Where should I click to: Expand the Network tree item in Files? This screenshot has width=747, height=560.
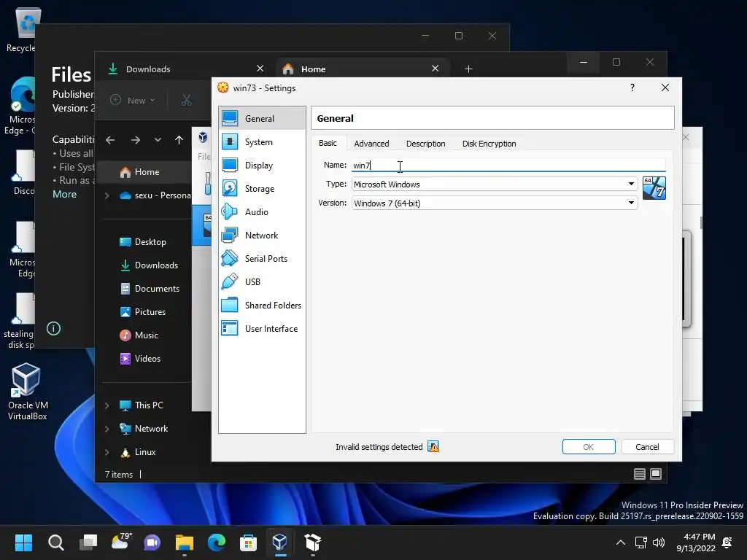coord(107,429)
